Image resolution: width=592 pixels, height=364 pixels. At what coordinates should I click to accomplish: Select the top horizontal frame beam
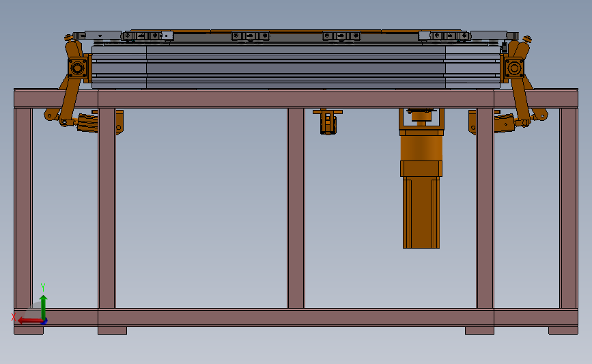[x=296, y=99]
